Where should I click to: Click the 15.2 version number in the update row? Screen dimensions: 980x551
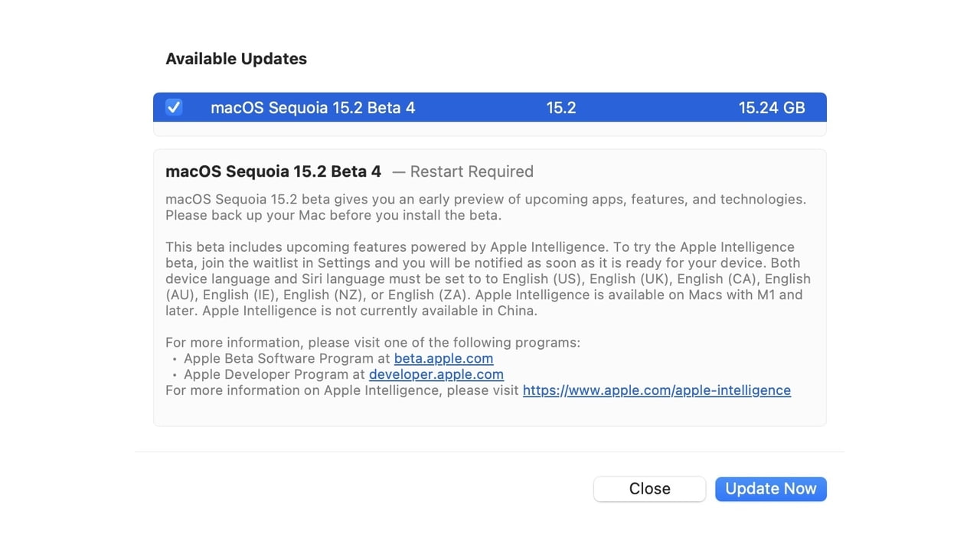[560, 108]
